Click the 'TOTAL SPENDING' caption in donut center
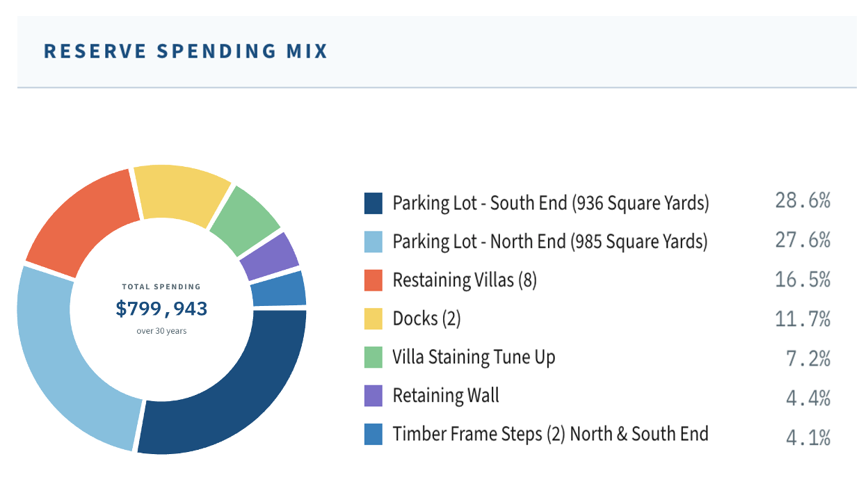Image resolution: width=868 pixels, height=477 pixels. [161, 286]
